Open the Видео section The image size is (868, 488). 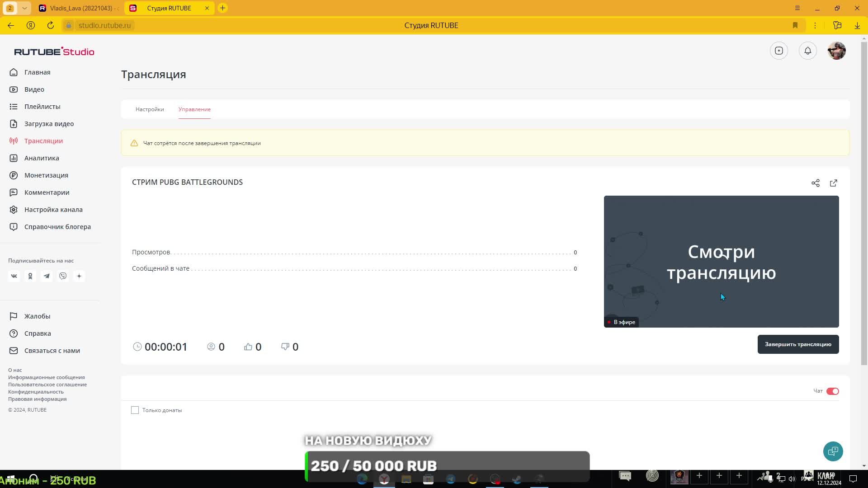[x=34, y=89]
